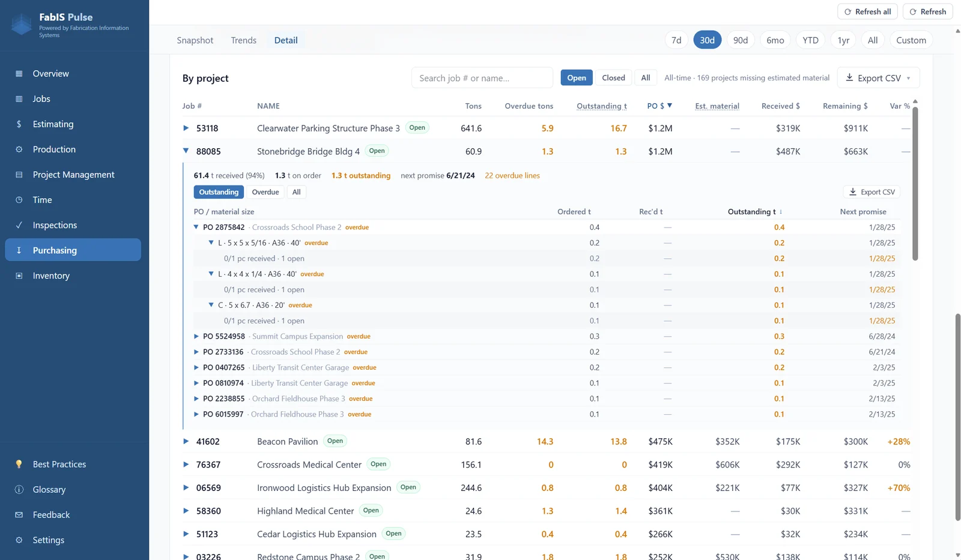Click the Production gear icon
Viewport: 961px width, 560px height.
coord(19,149)
